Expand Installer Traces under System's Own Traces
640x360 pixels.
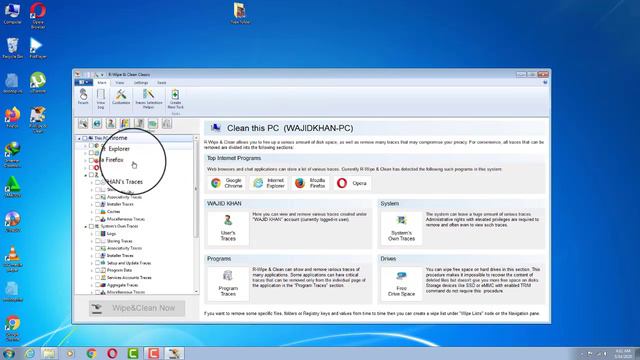click(x=92, y=256)
